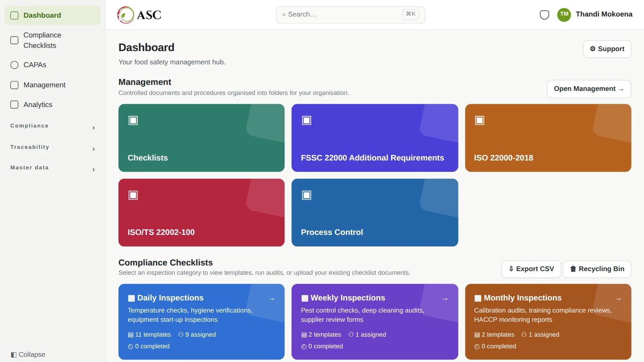Click the folder icon on the Process Control card
Viewport: 644px width, 362px height.
pyautogui.click(x=307, y=195)
